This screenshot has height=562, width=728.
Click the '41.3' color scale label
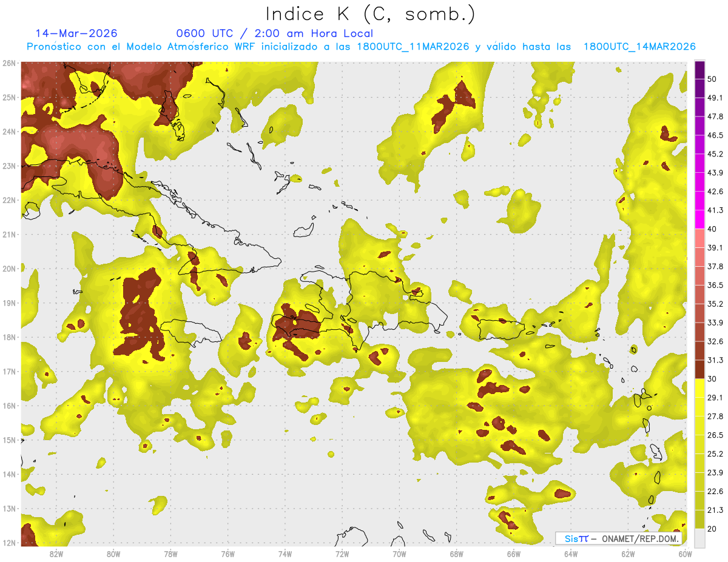coord(715,210)
